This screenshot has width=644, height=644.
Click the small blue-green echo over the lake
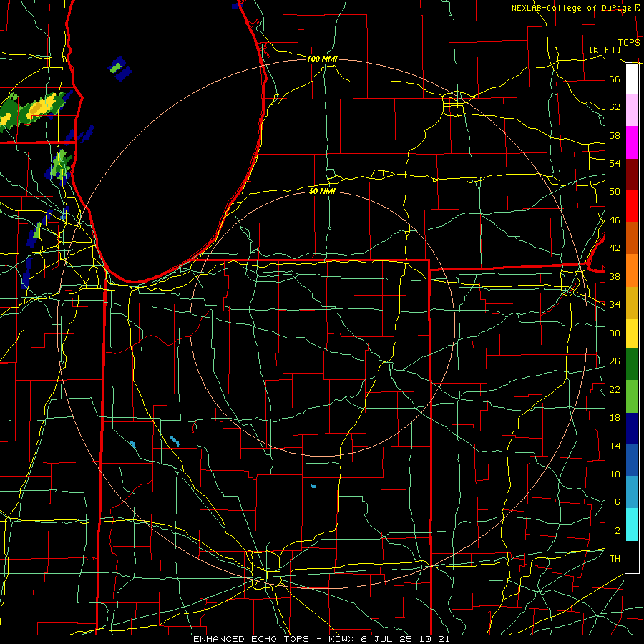119,69
